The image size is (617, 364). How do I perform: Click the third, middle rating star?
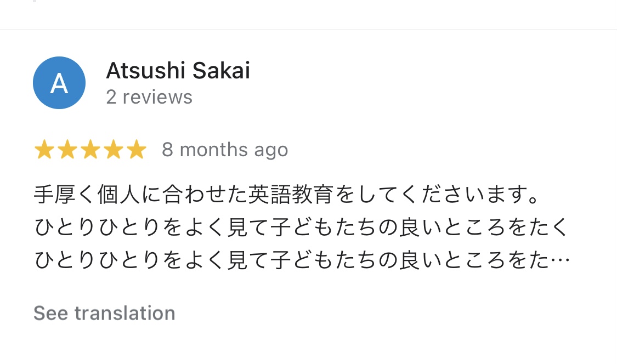(x=90, y=150)
